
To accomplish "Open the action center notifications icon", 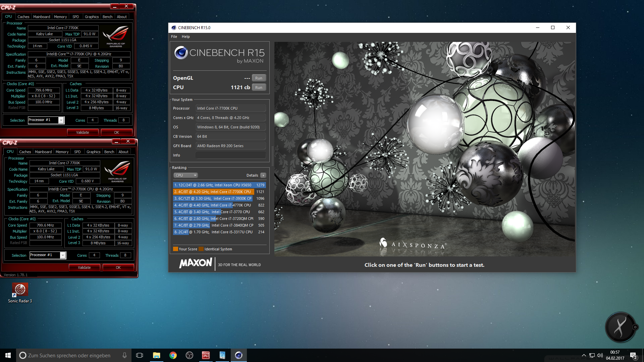I will coord(633,355).
